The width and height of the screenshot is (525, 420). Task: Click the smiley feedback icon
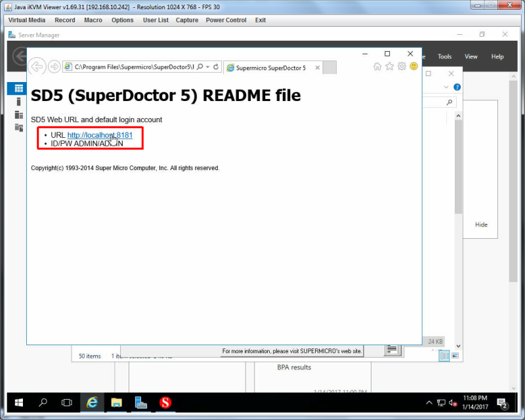coord(414,66)
